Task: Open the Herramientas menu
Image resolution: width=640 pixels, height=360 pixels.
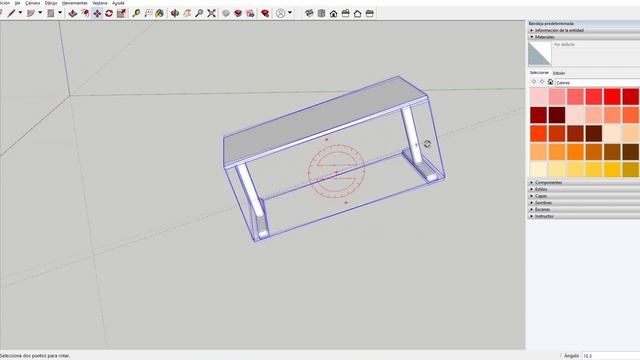Action: tap(75, 3)
